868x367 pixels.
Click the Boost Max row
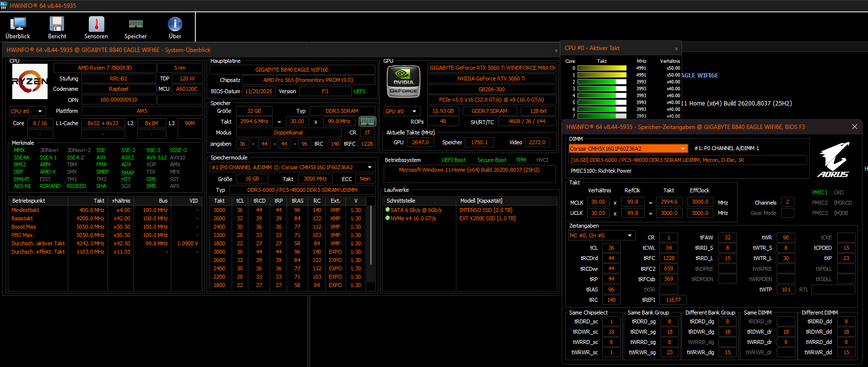click(105, 227)
